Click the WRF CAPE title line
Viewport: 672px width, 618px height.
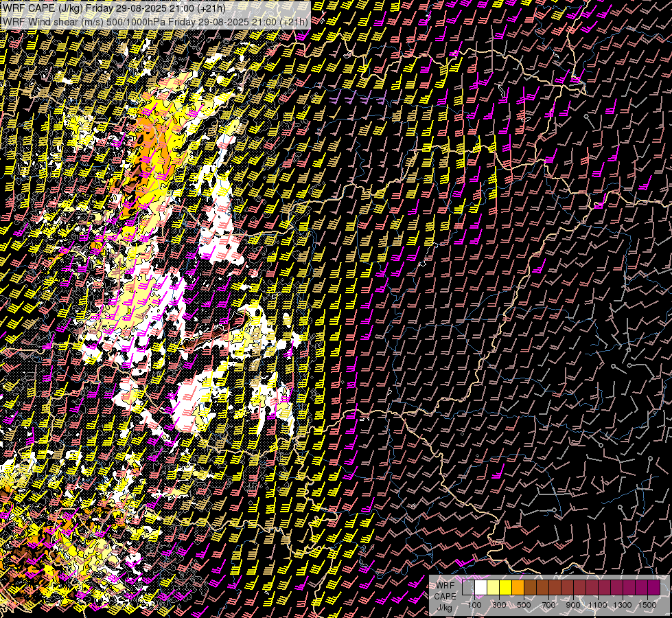click(x=115, y=8)
